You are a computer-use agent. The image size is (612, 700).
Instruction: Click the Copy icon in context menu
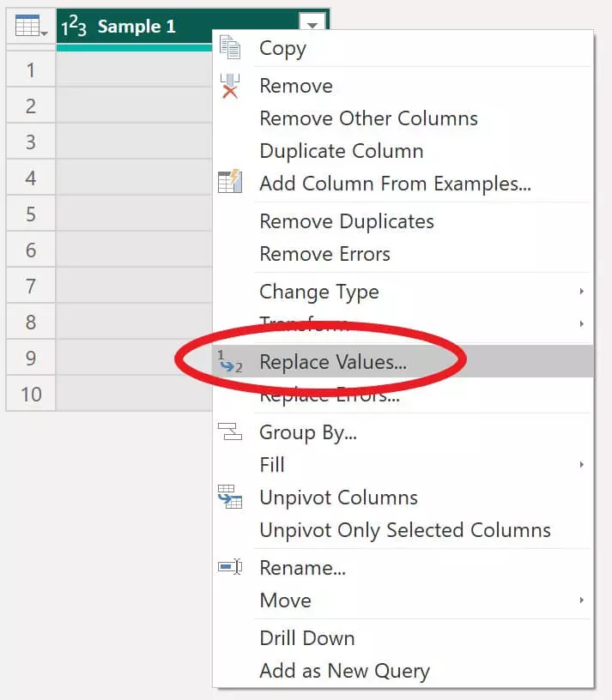pyautogui.click(x=230, y=47)
